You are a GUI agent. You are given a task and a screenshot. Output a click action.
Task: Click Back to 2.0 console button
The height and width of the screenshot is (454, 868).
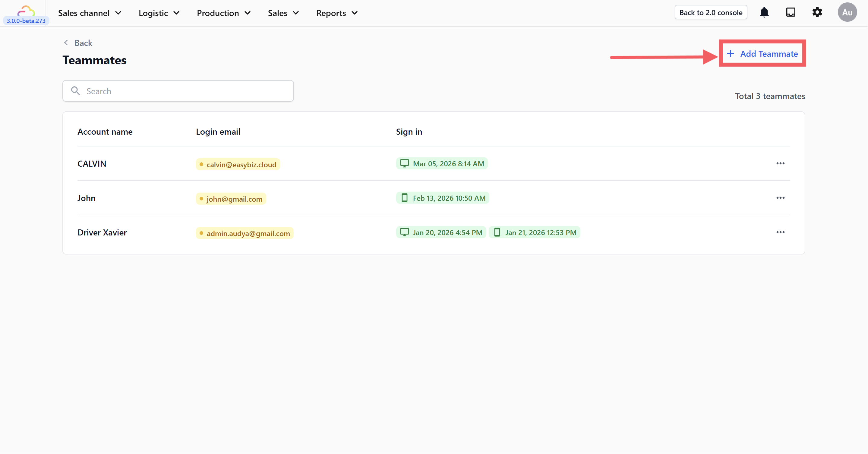[711, 12]
